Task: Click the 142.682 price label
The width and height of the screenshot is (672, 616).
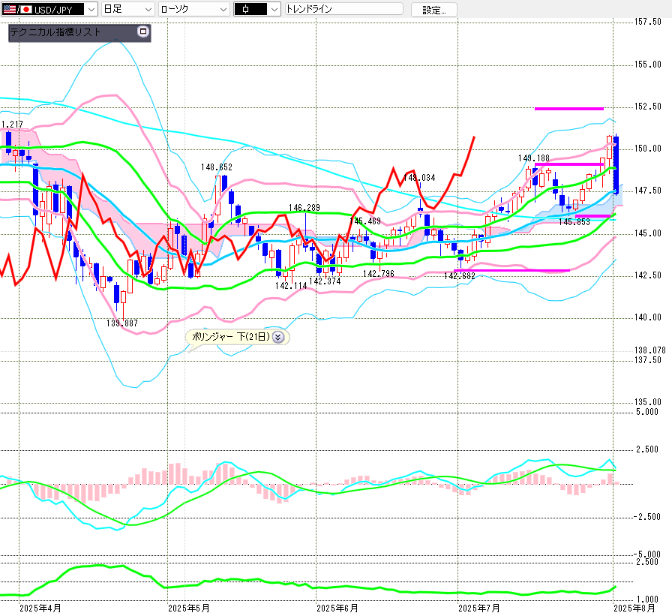Action: click(460, 276)
